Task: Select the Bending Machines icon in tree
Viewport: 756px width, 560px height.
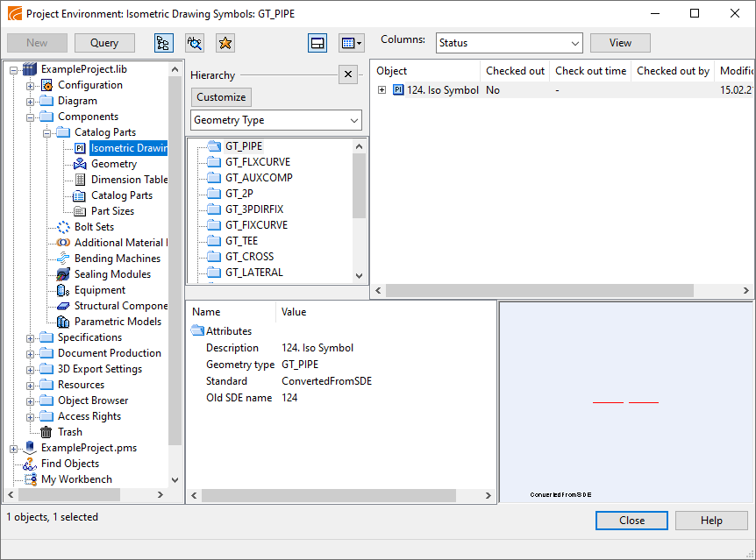Action: tap(64, 259)
